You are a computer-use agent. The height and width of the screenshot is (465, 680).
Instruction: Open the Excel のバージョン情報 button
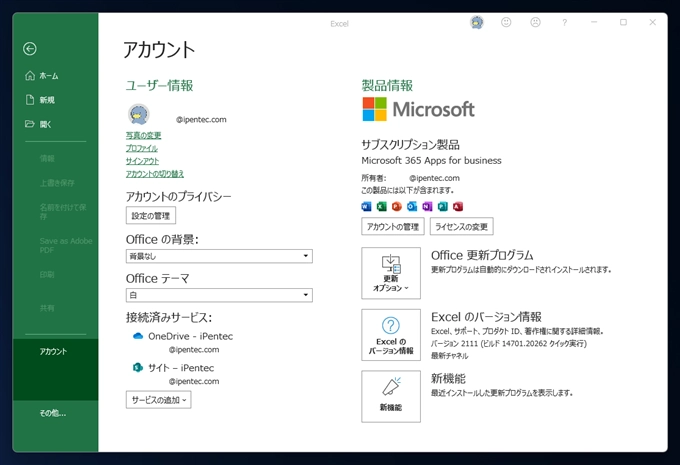[391, 335]
